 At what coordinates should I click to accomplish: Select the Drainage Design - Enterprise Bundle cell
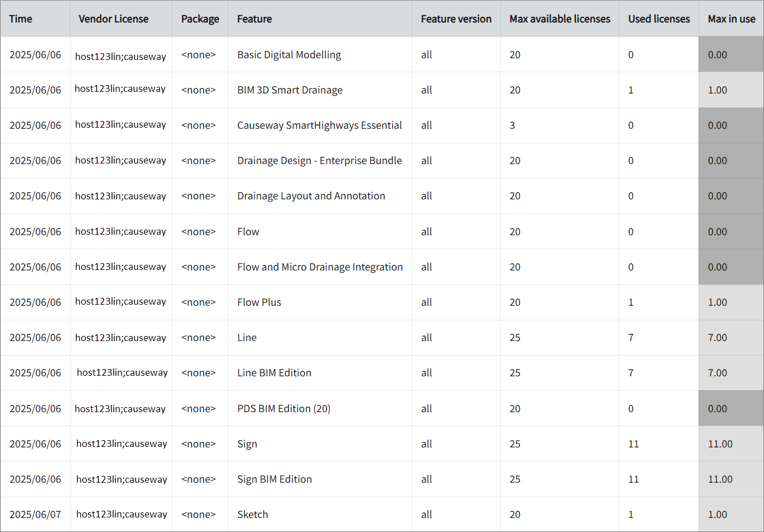pyautogui.click(x=319, y=160)
